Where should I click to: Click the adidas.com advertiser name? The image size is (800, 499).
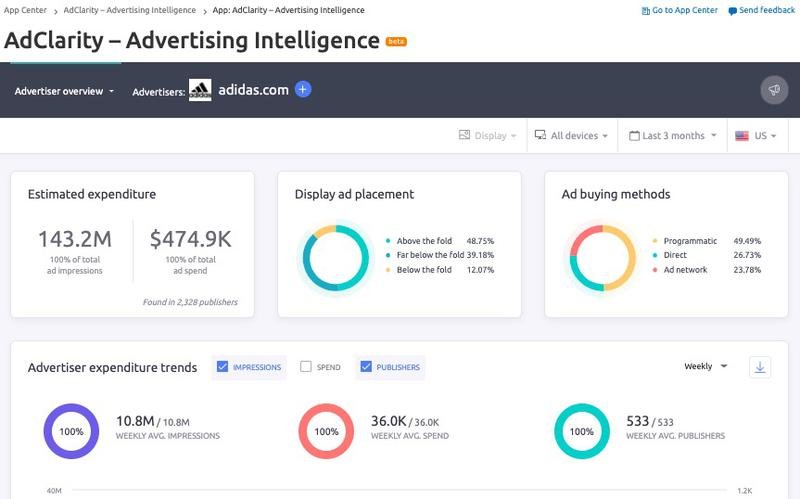(x=254, y=90)
